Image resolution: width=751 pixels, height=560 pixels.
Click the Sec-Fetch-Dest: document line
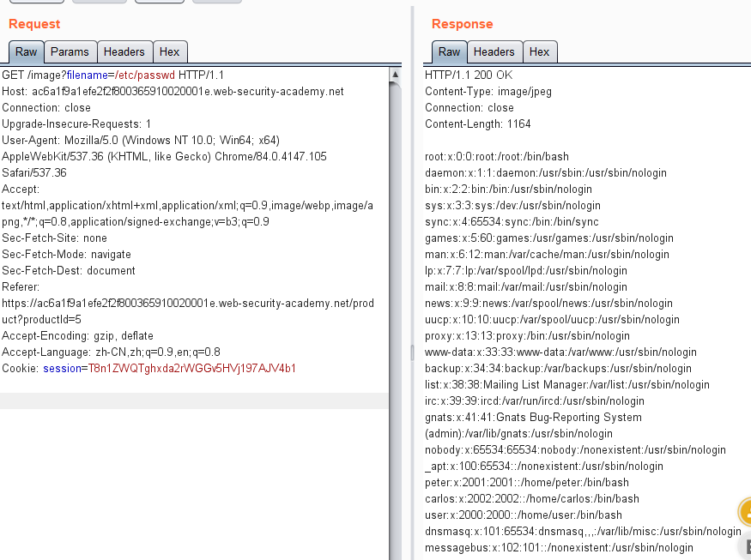69,270
